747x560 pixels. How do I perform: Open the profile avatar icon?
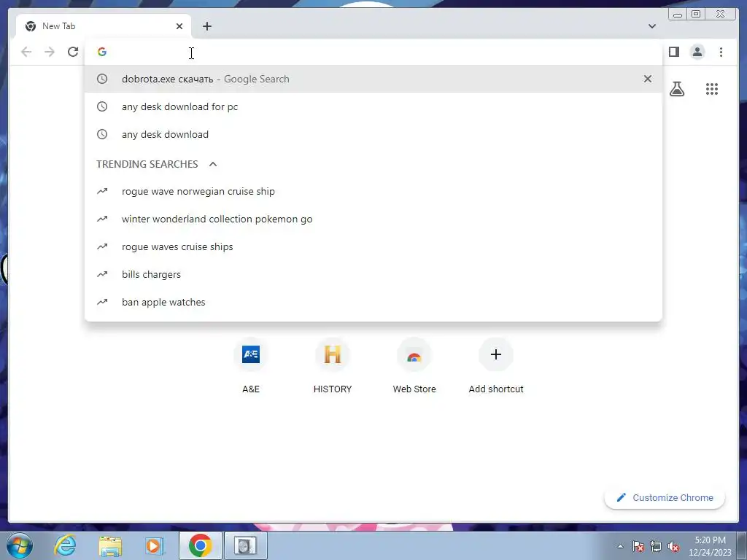pos(697,52)
